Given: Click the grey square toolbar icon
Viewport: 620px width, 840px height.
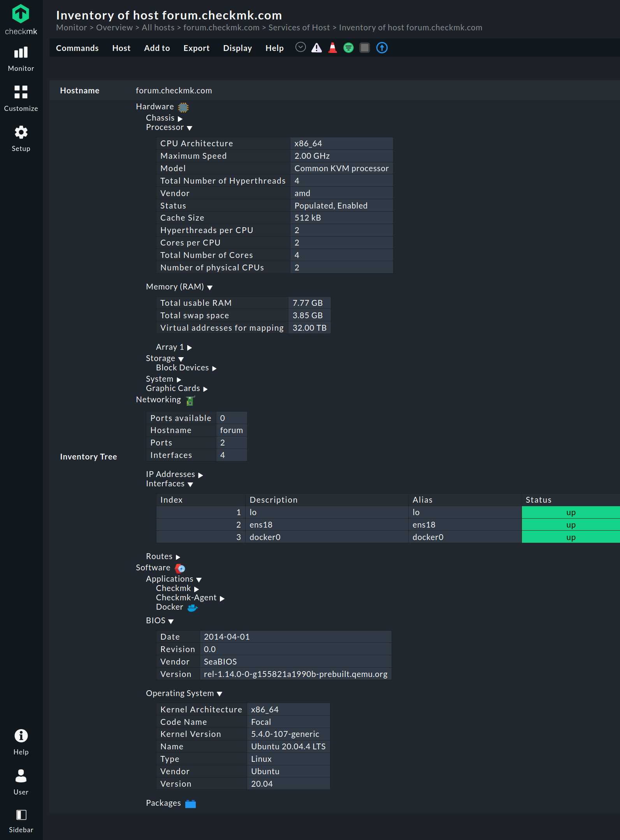Looking at the screenshot, I should (x=365, y=48).
